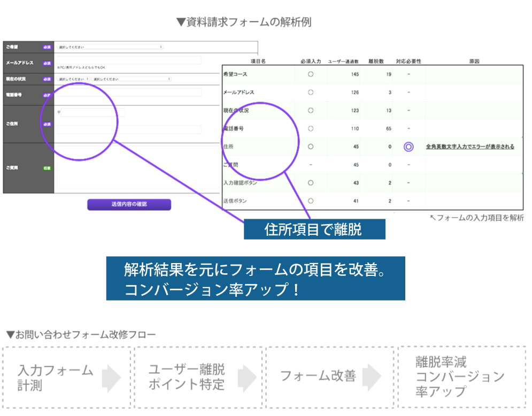This screenshot has width=532, height=416.
Task: Open the 全角英数文字入力でエラーが表示される link
Action: 471,145
